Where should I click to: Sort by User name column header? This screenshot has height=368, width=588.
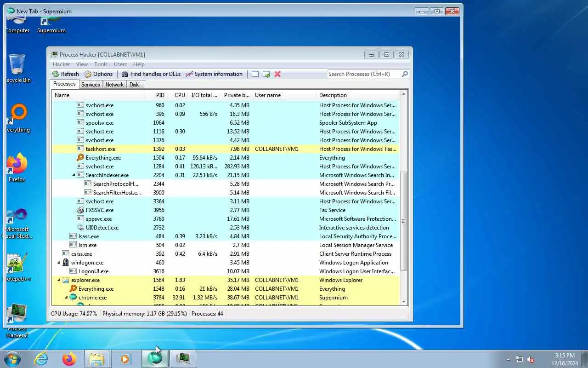coord(284,95)
